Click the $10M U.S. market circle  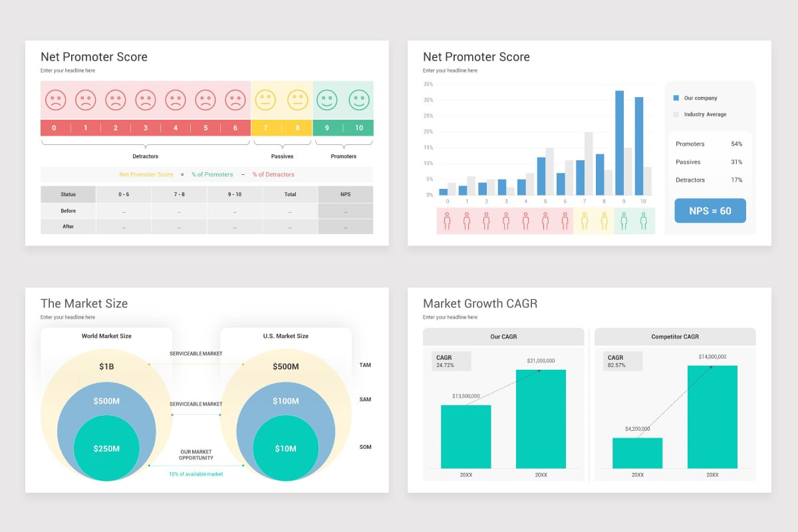(x=285, y=448)
